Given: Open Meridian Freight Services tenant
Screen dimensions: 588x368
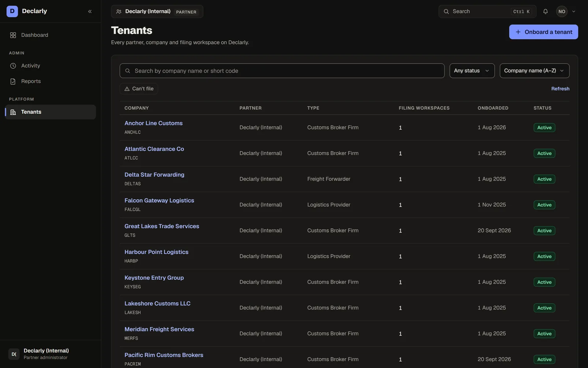Looking at the screenshot, I should tap(159, 329).
